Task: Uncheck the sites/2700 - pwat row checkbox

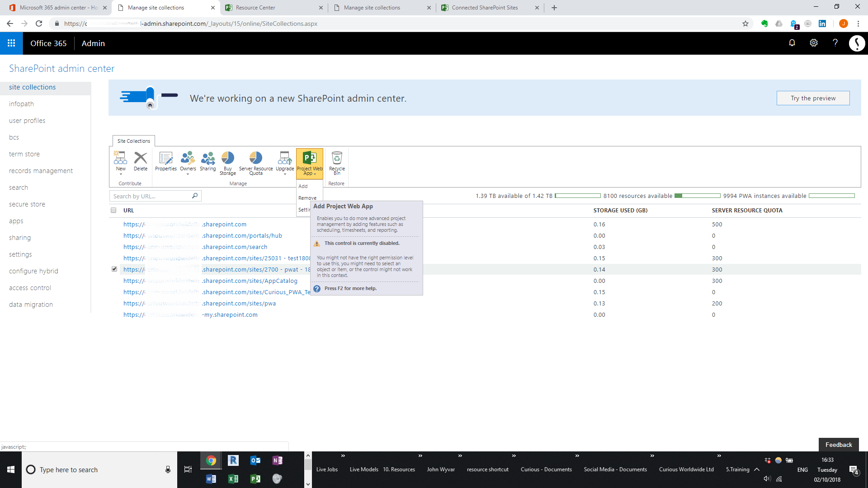Action: [114, 269]
